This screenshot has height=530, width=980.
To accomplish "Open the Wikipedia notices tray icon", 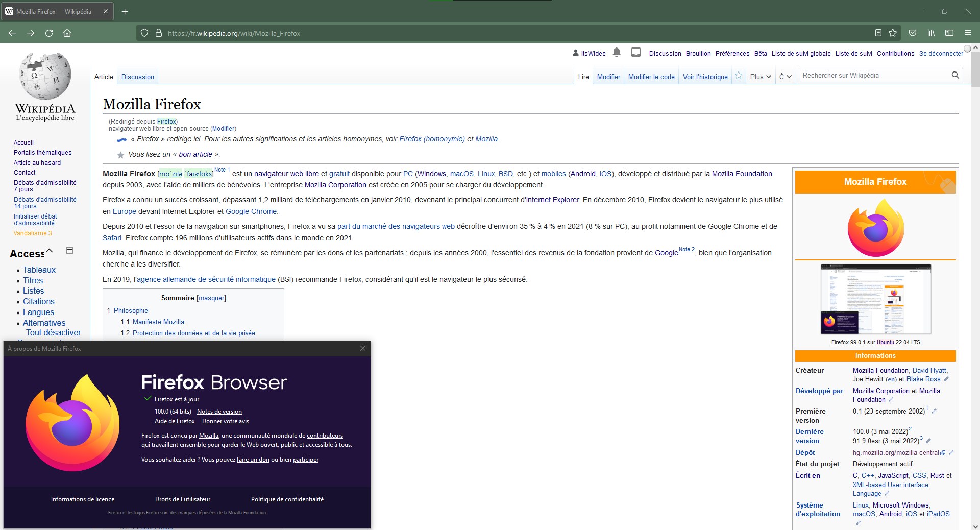I will 636,52.
